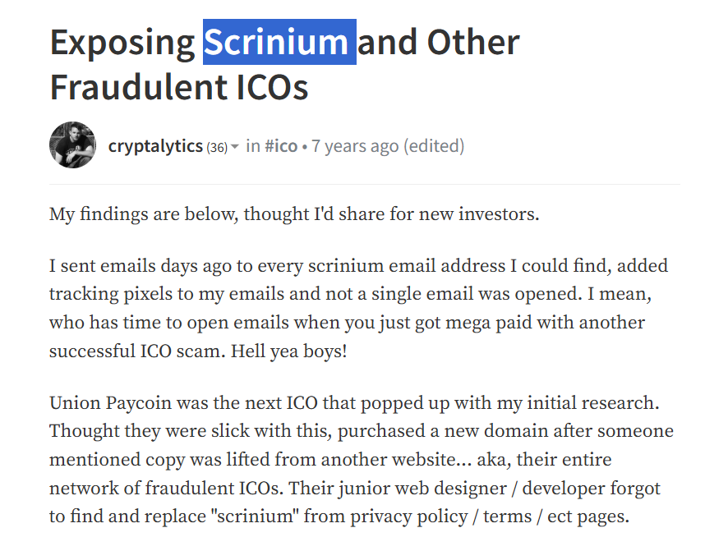Click the divider line below the author info
Screen dimensions: 728x560
(365, 184)
